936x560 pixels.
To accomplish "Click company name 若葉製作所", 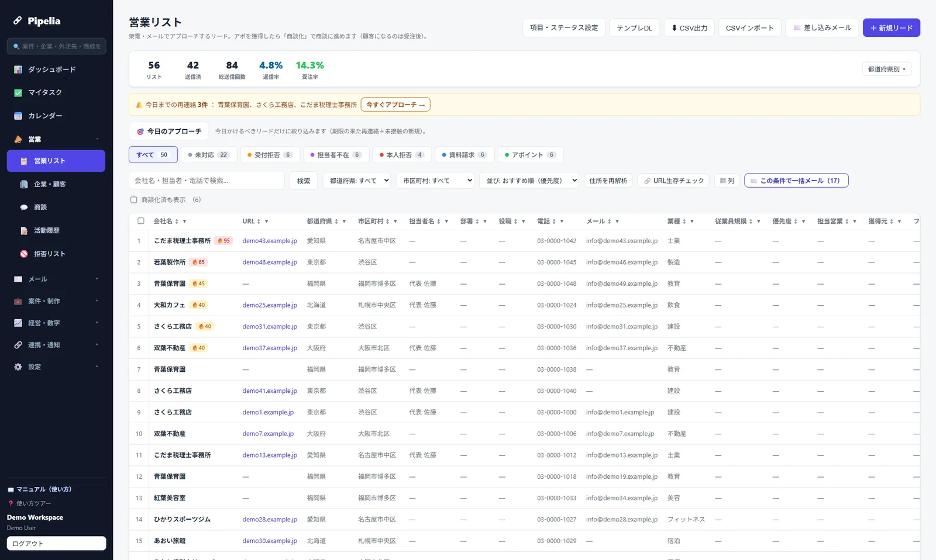I will click(170, 262).
